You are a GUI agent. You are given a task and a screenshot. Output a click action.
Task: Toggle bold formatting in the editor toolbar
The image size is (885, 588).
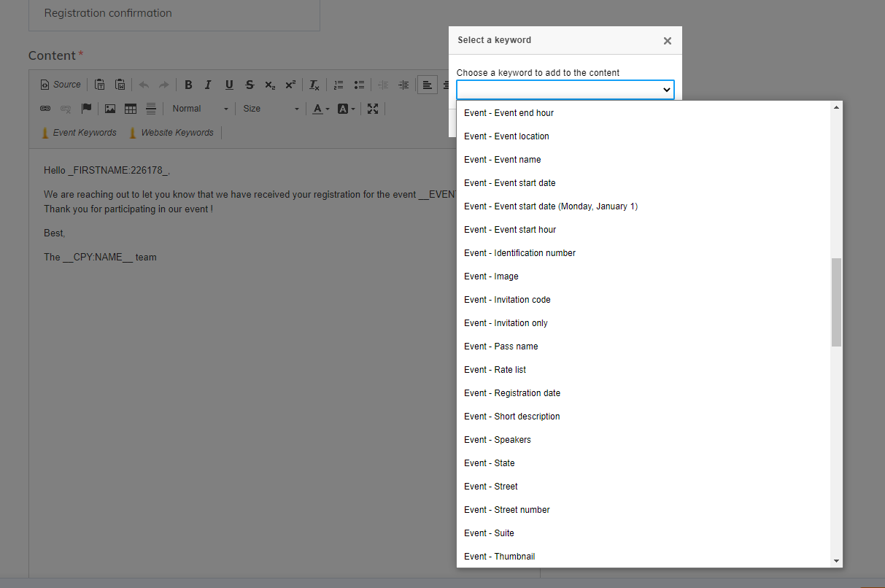point(188,85)
